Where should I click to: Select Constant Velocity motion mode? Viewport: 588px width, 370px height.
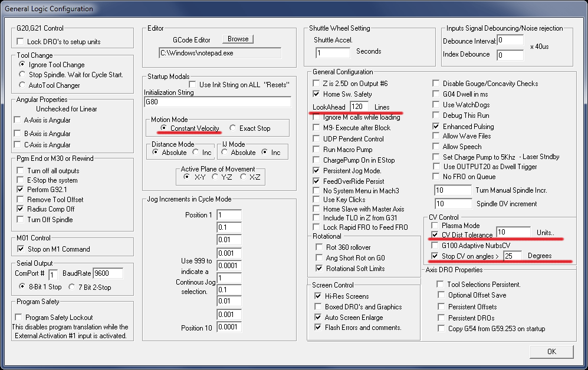click(163, 128)
